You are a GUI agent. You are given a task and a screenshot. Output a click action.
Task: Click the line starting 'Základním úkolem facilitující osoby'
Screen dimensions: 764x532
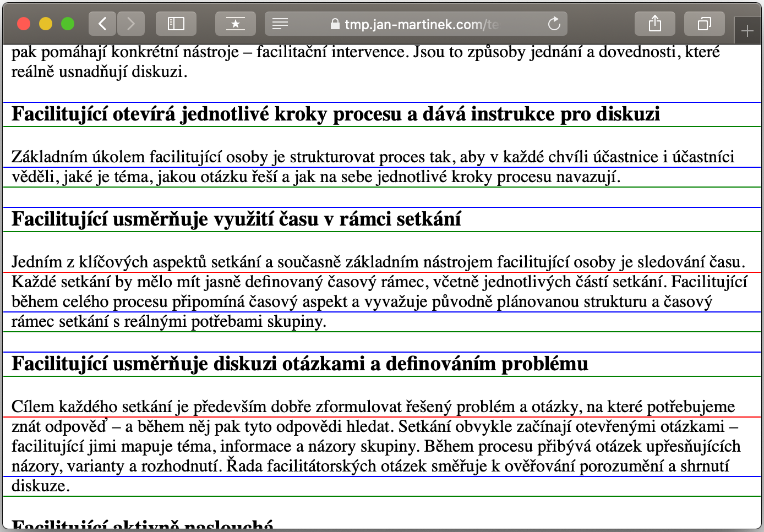373,157
